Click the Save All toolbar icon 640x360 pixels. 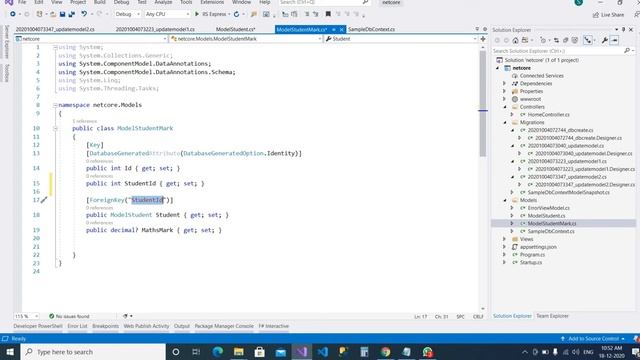(71, 14)
